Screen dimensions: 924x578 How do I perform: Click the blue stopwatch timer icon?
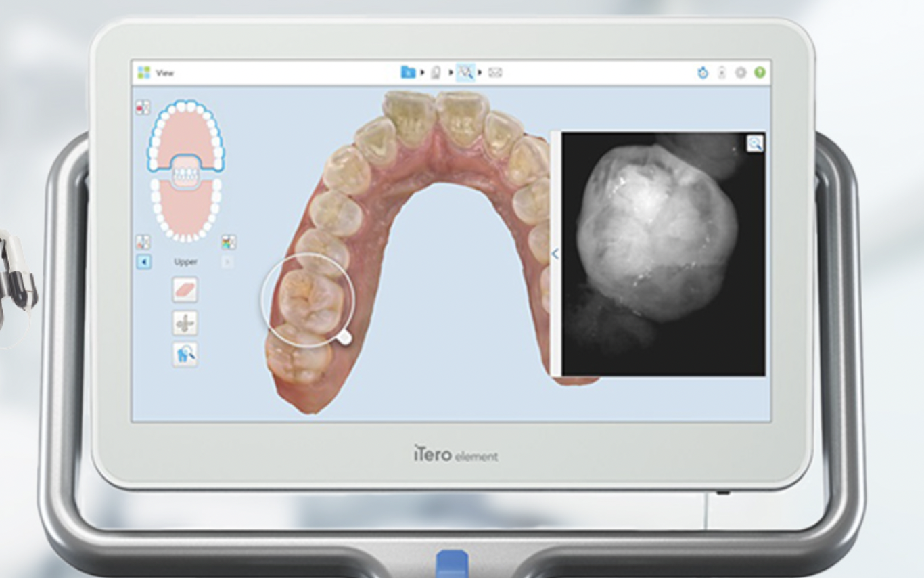(x=703, y=72)
